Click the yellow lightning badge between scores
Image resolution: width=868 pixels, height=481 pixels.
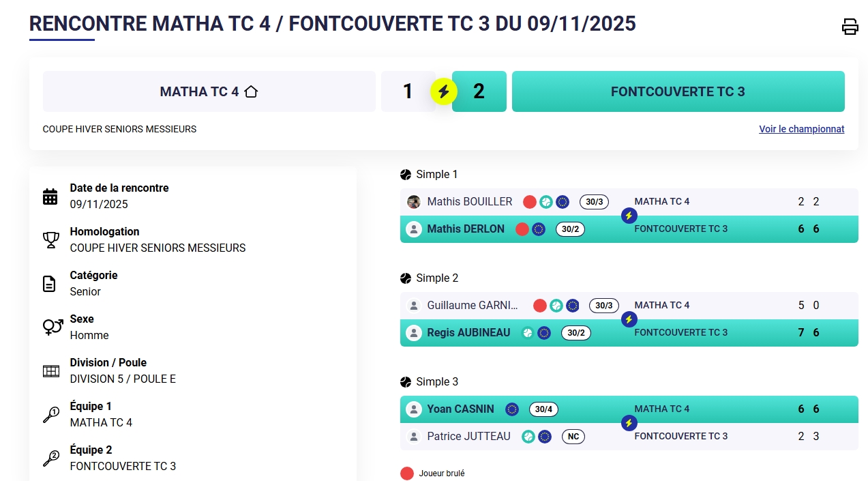tap(443, 91)
